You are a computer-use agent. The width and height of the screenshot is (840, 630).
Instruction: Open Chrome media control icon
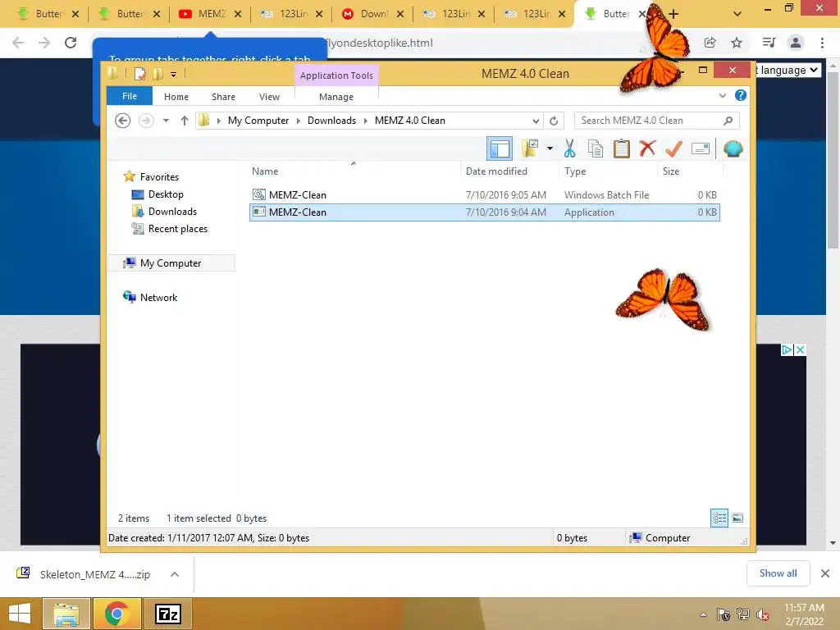click(769, 43)
